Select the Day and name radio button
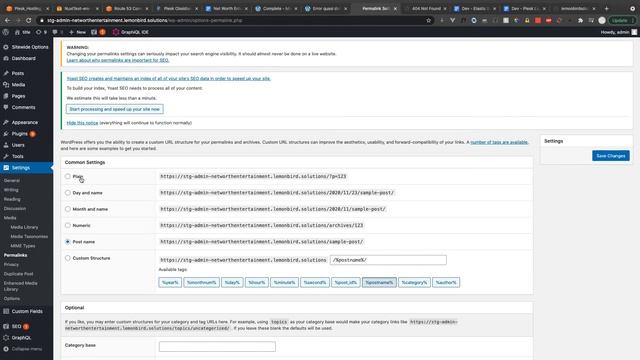Screen dimensions: 640x360 (68, 193)
